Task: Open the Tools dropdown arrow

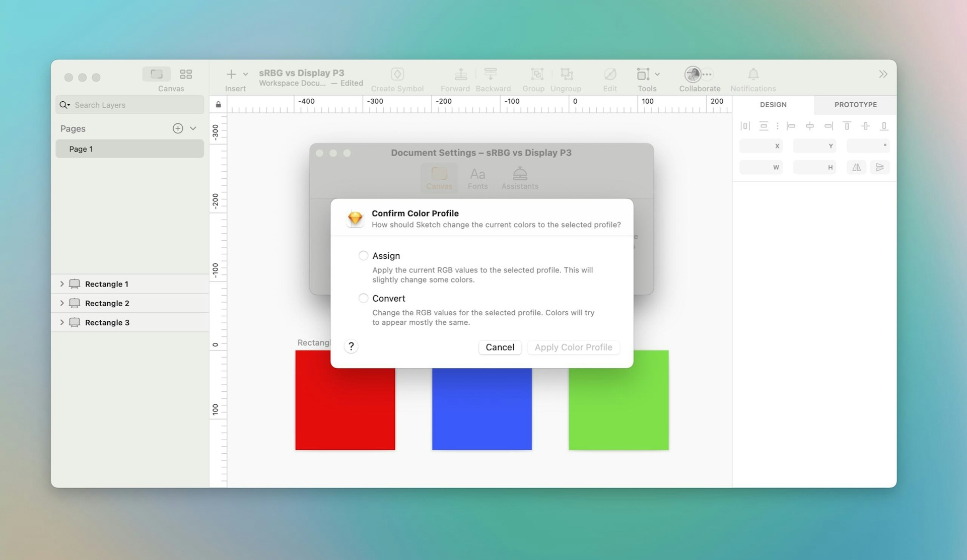Action: [658, 74]
